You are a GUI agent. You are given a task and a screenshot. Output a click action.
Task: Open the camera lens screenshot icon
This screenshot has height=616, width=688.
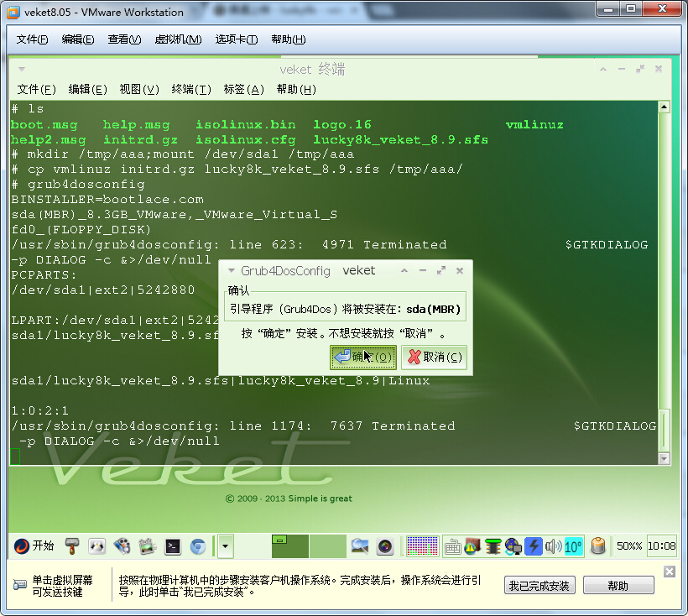(385, 546)
